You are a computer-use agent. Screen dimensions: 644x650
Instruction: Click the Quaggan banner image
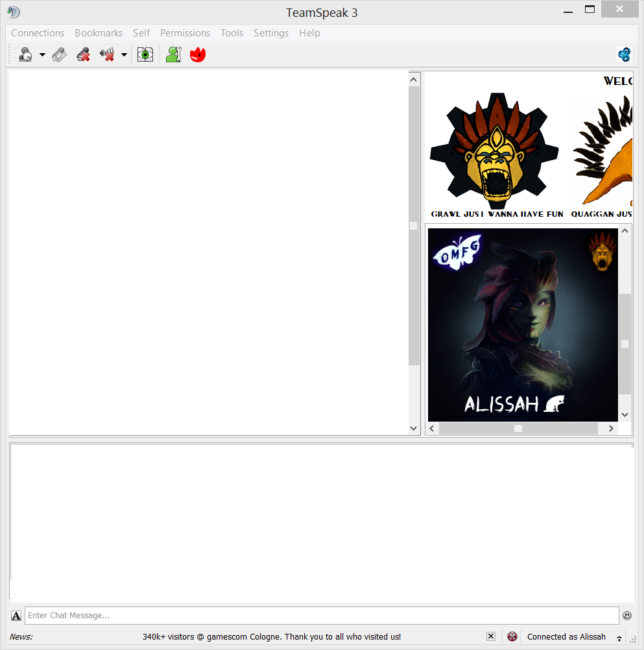tap(602, 151)
